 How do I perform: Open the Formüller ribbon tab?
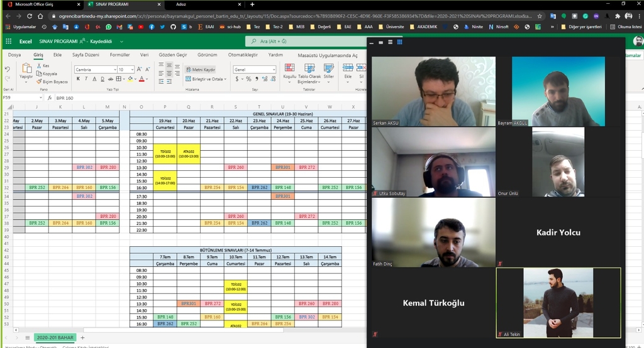point(119,55)
